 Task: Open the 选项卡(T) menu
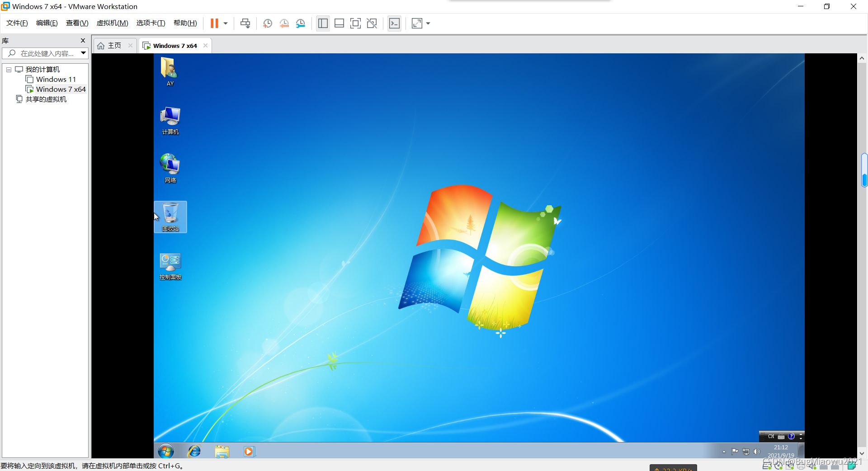pos(151,23)
